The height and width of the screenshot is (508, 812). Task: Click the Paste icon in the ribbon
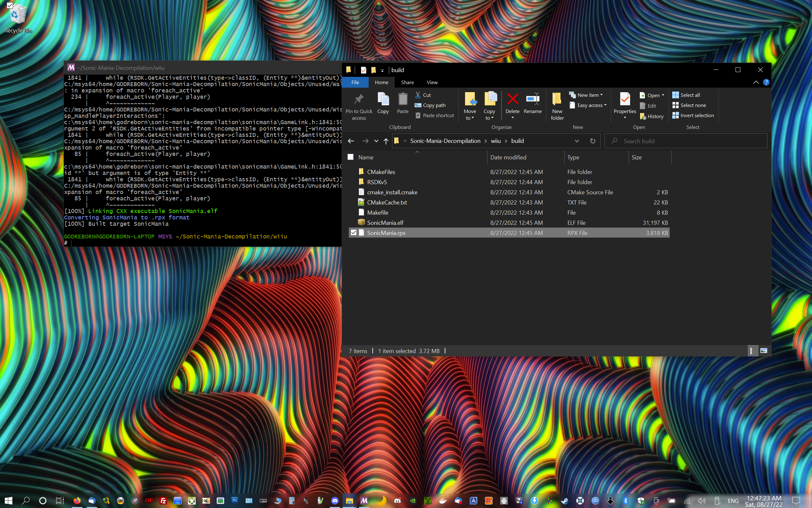coord(403,103)
